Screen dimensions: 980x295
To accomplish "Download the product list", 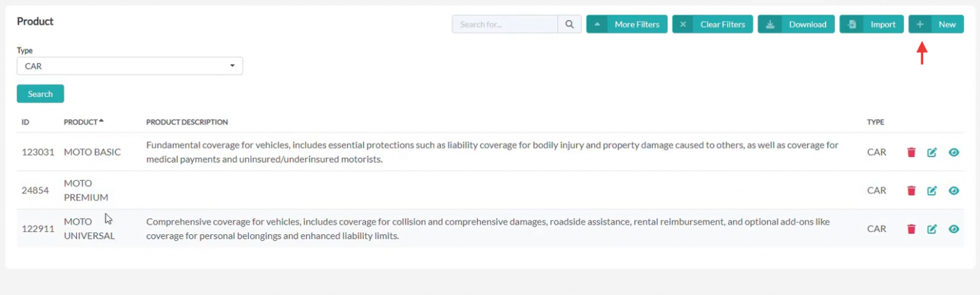I will 796,24.
